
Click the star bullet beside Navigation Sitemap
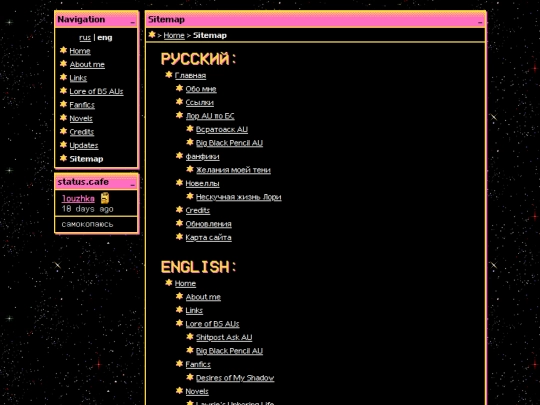pos(63,158)
